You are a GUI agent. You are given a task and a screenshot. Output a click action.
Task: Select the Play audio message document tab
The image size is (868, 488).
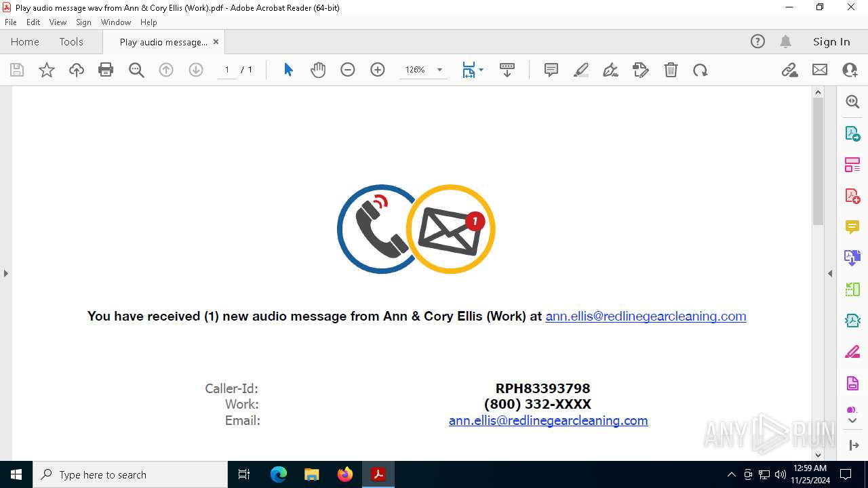click(163, 42)
